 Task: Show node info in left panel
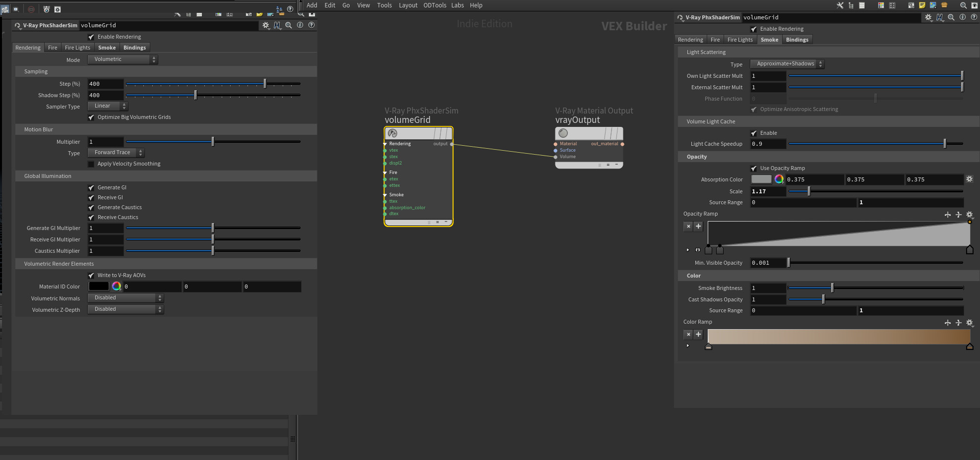[x=300, y=25]
